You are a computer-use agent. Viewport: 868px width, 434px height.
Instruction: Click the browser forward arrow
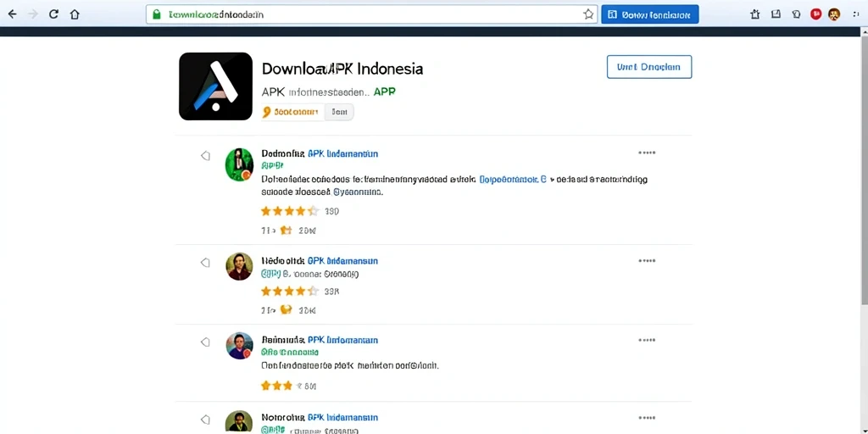33,14
